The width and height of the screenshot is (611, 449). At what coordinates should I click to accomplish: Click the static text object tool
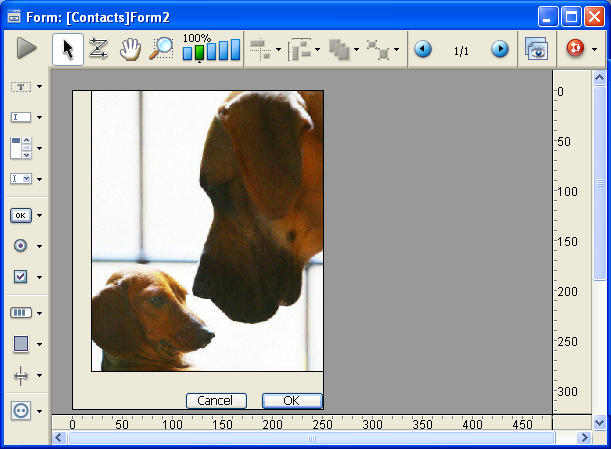coord(21,87)
